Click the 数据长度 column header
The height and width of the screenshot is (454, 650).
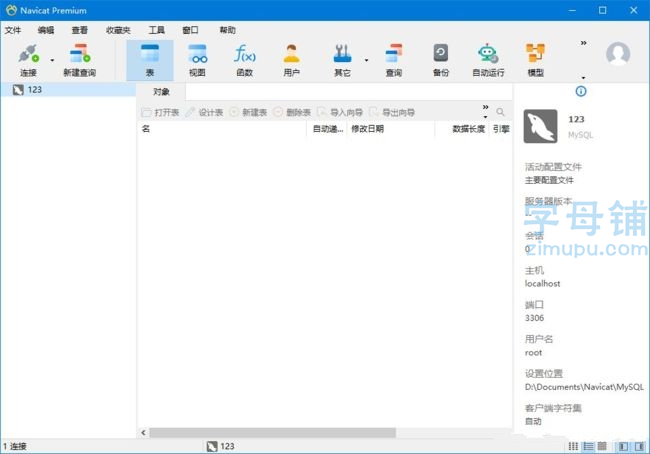tap(462, 129)
